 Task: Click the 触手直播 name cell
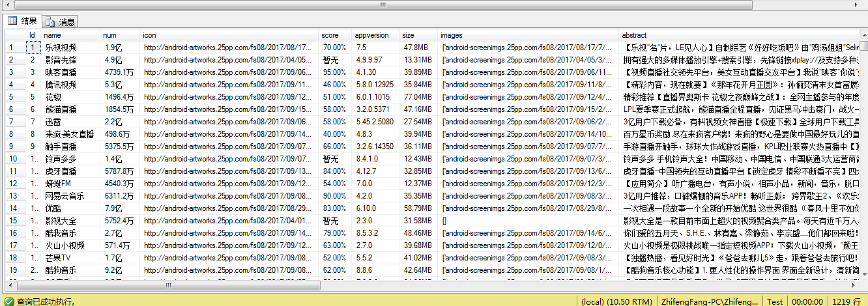pyautogui.click(x=71, y=146)
